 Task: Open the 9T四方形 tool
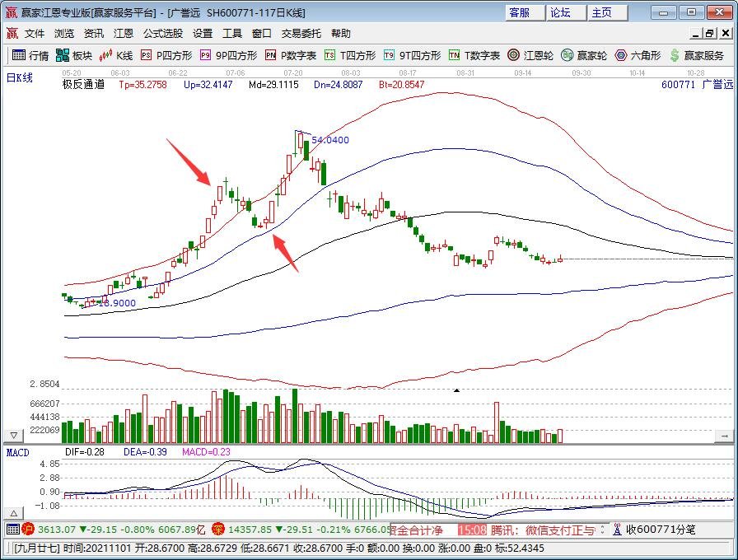click(412, 55)
